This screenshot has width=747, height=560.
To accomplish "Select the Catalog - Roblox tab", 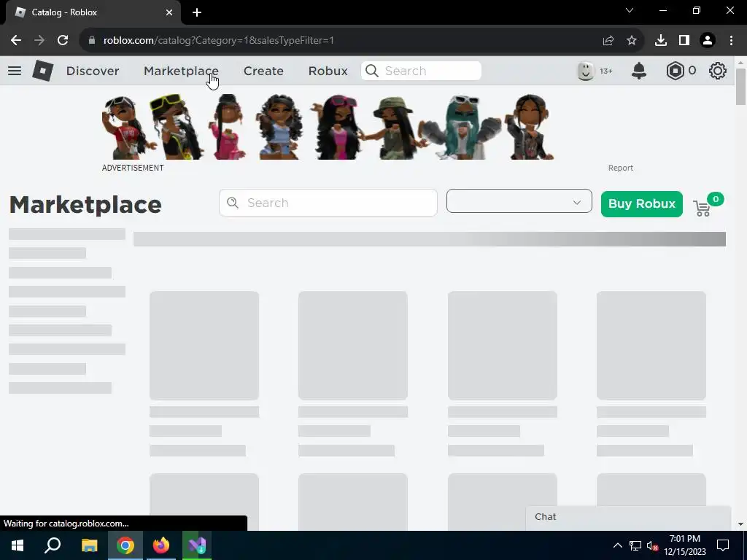I will point(93,12).
